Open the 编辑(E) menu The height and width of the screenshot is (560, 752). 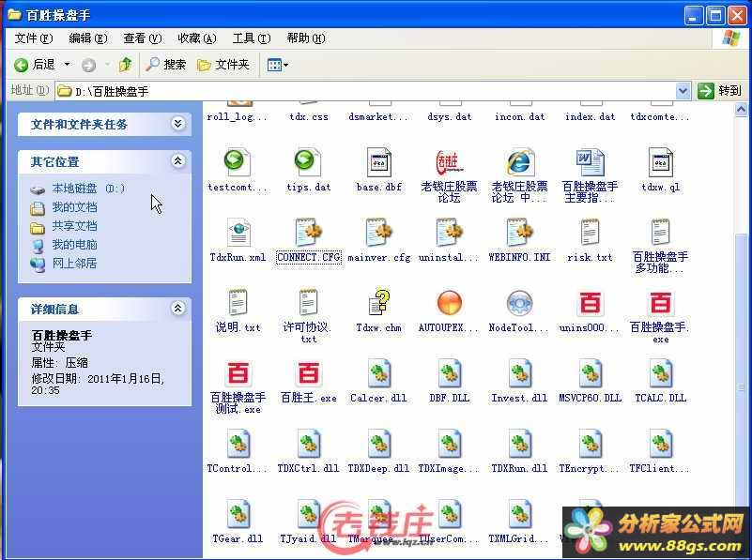[87, 38]
